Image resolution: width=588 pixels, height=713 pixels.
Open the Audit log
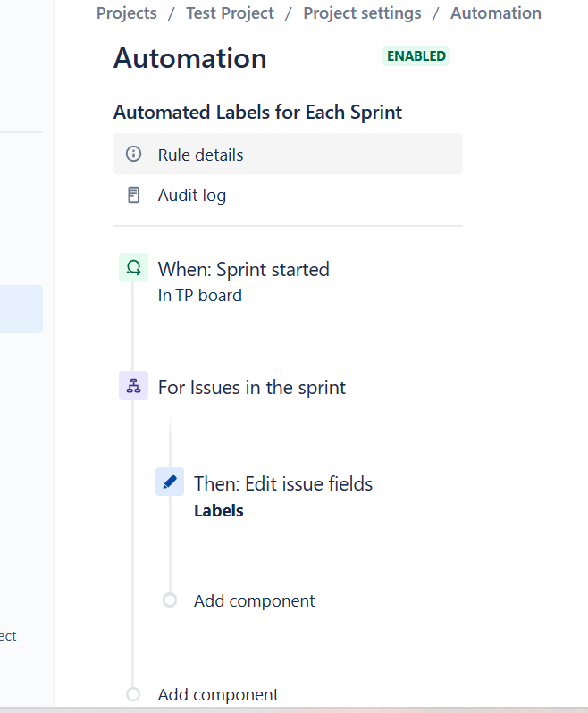(x=288, y=195)
